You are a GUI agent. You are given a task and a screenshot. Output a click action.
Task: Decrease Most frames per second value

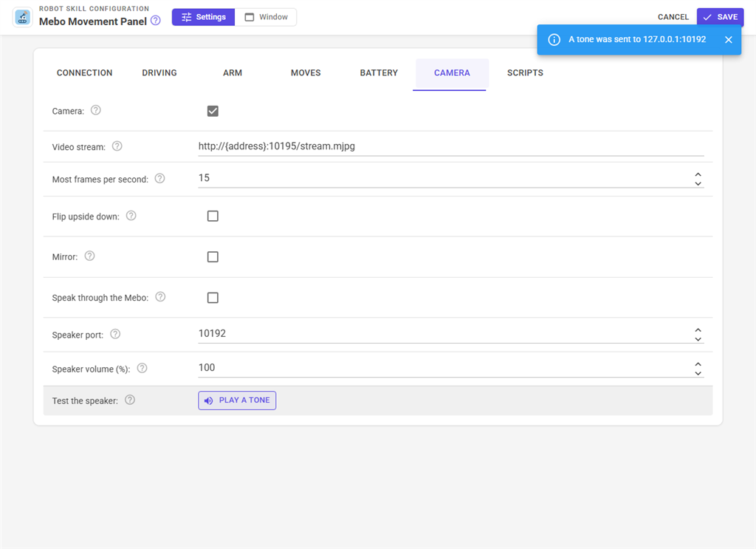tap(698, 183)
